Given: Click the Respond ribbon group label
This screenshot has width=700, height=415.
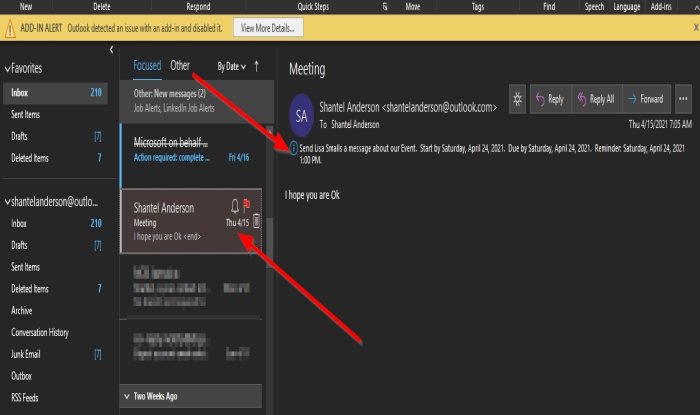Looking at the screenshot, I should (198, 7).
